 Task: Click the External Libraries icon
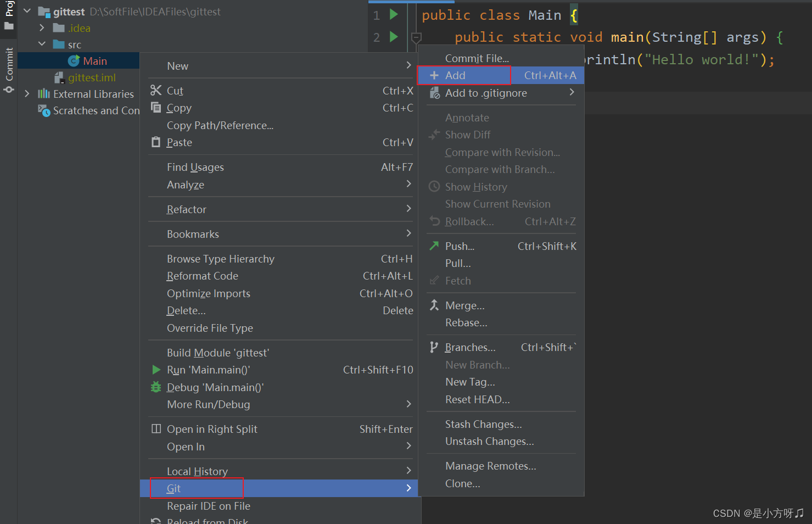point(44,94)
